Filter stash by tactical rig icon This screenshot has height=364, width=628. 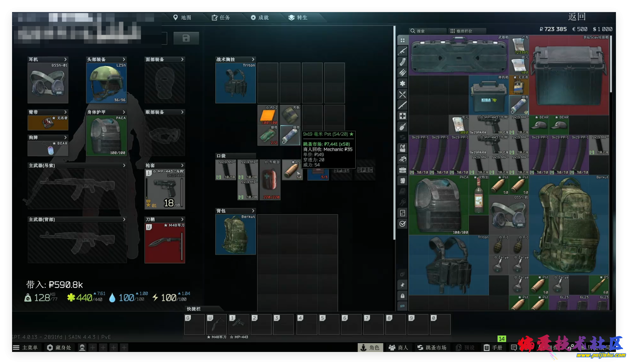[402, 148]
